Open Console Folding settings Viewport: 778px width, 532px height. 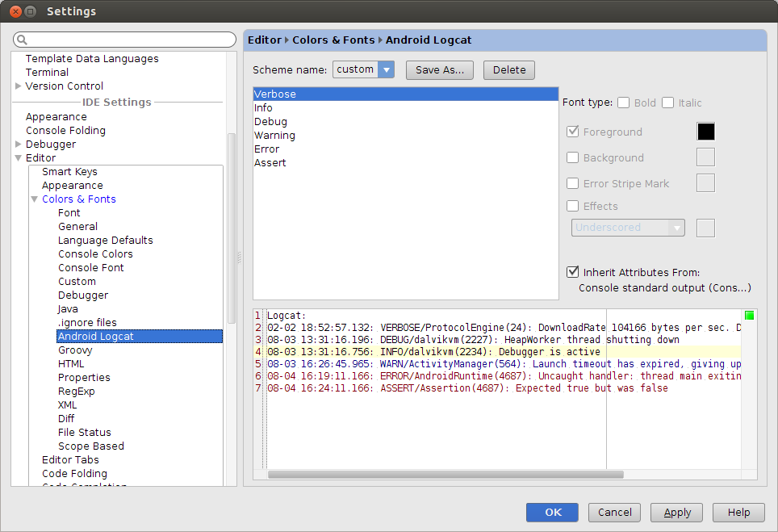[65, 131]
